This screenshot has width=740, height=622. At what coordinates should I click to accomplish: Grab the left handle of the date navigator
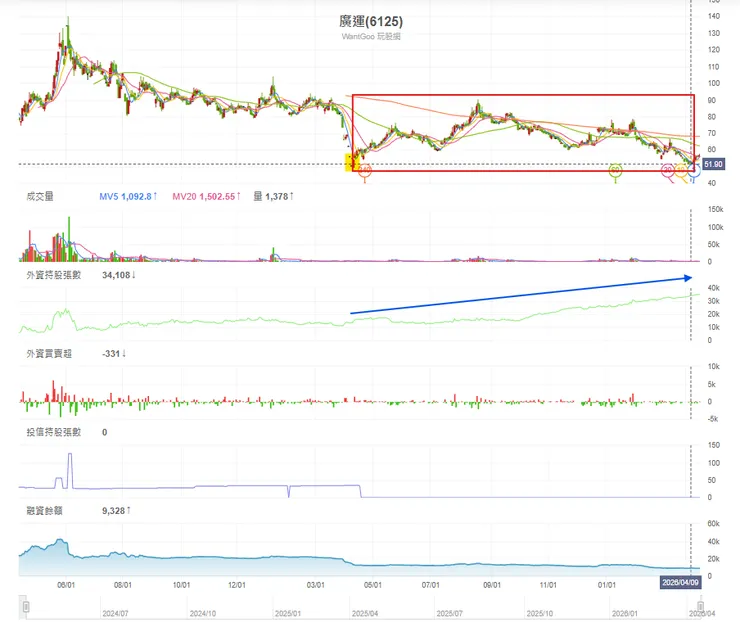tap(26, 606)
